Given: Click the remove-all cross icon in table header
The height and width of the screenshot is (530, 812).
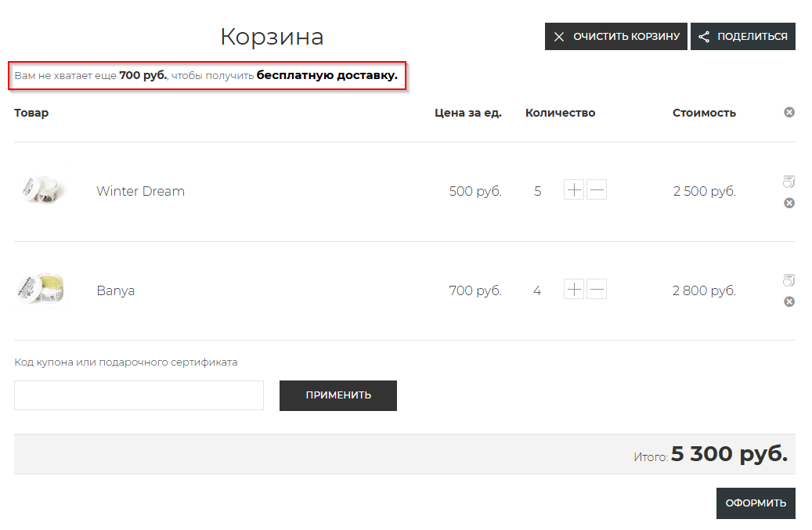Looking at the screenshot, I should click(x=789, y=112).
